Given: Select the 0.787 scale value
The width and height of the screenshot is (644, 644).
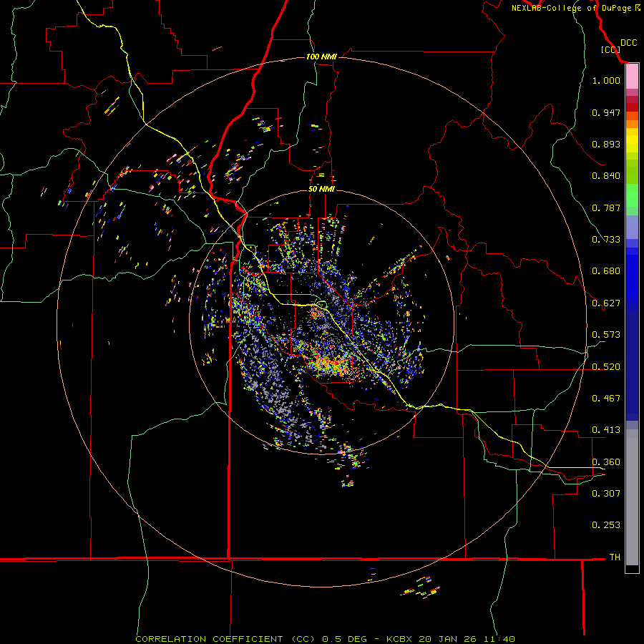Looking at the screenshot, I should coord(606,208).
